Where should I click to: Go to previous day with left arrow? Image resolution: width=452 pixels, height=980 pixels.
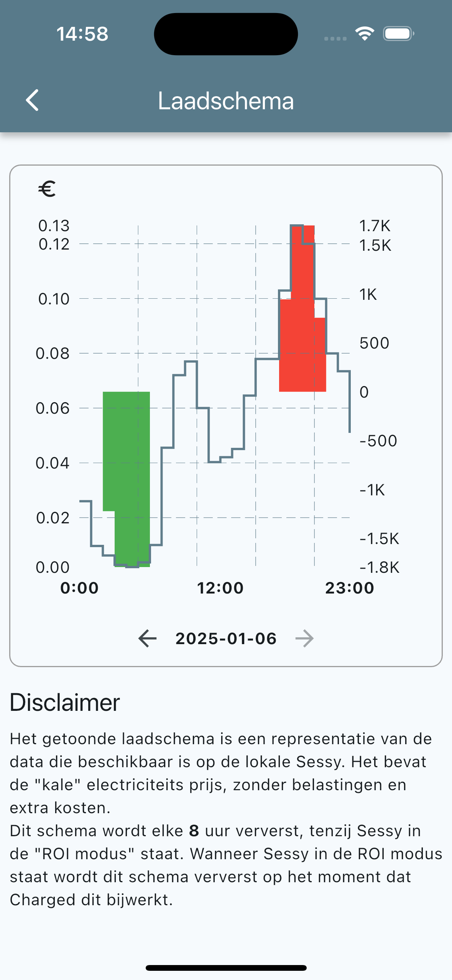pyautogui.click(x=148, y=638)
